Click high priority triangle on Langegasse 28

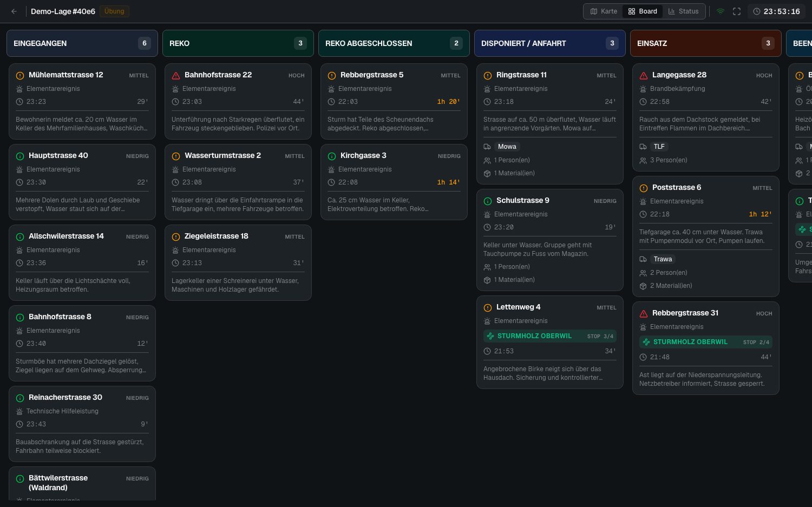point(644,76)
